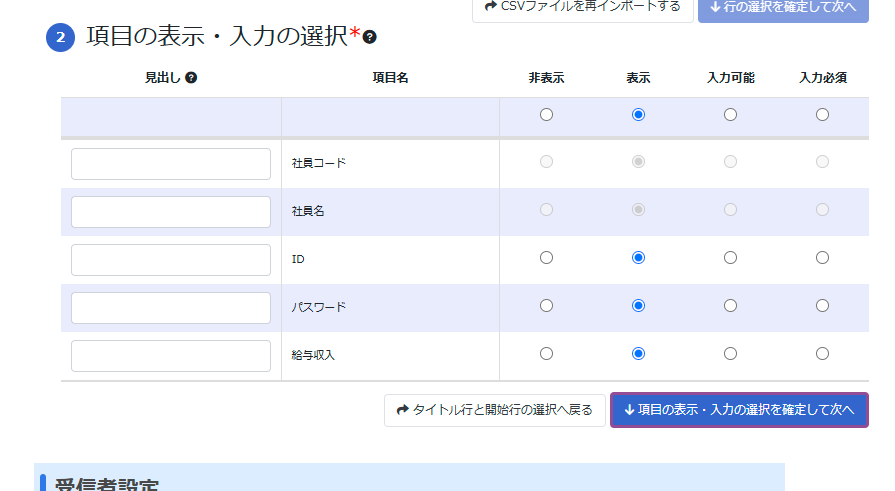The image size is (895, 491).
Task: Set パスワード row to 入力必須
Action: (822, 306)
